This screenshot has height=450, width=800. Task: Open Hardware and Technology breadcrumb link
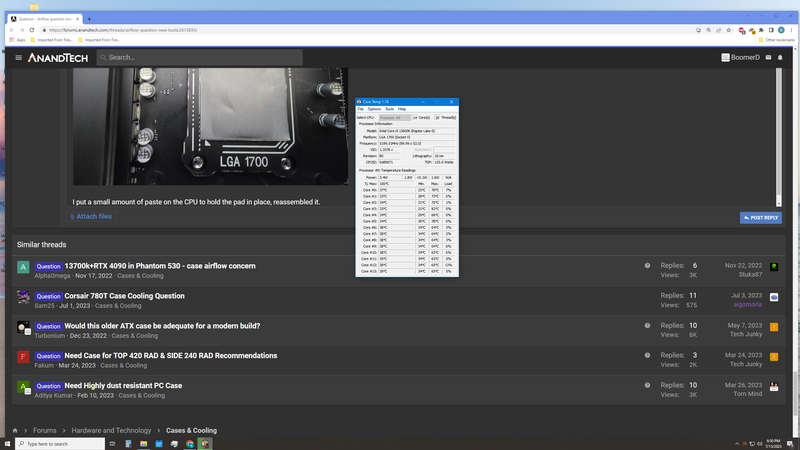(x=111, y=431)
